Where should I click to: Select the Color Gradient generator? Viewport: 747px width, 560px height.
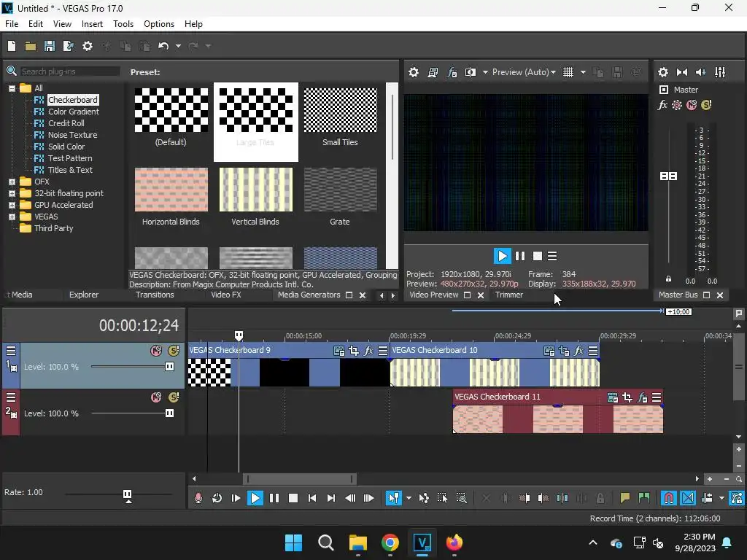[74, 112]
